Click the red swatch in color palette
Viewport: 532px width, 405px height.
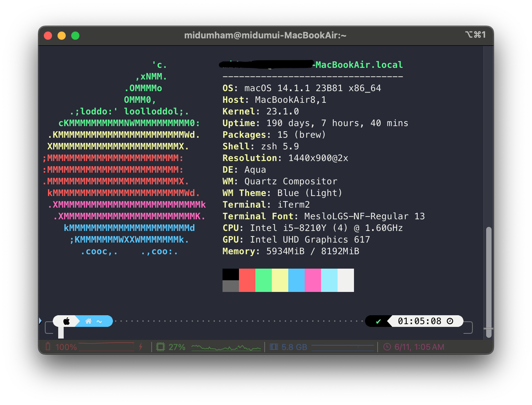tap(247, 280)
